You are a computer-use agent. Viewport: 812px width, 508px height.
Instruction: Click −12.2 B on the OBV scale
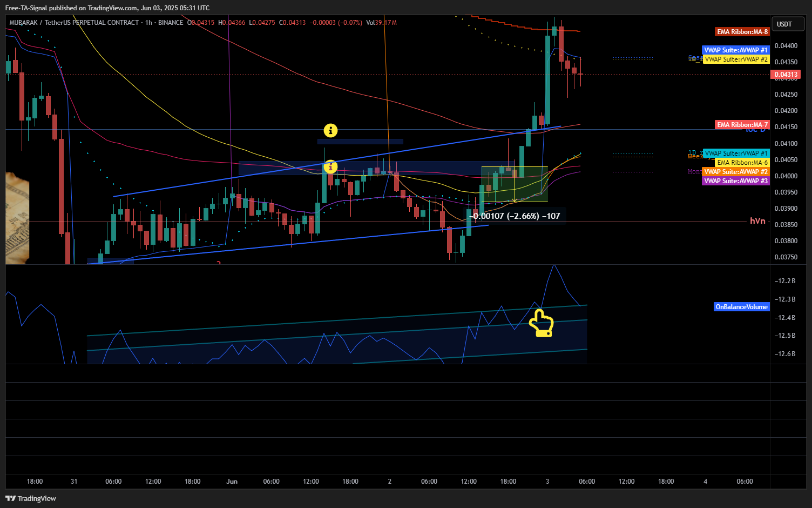(x=785, y=281)
